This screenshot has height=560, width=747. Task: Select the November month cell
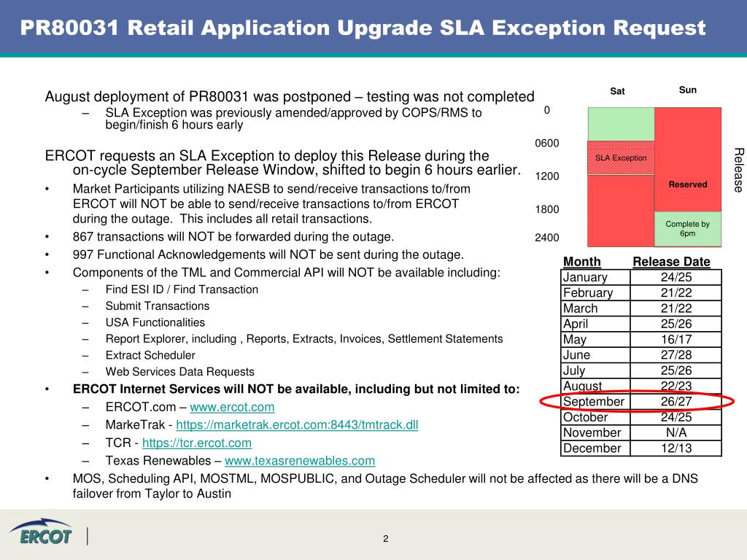pos(595,433)
